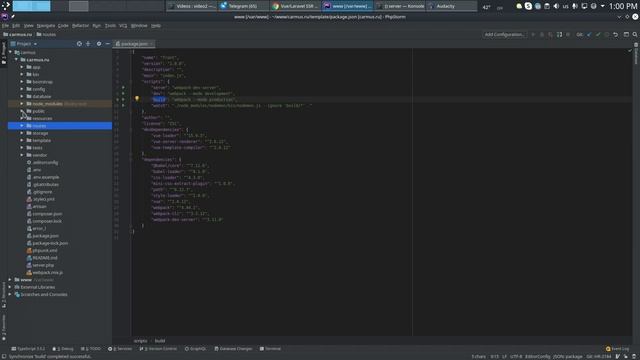640x360 pixels.
Task: Open the VCS menu
Action: pos(123,26)
